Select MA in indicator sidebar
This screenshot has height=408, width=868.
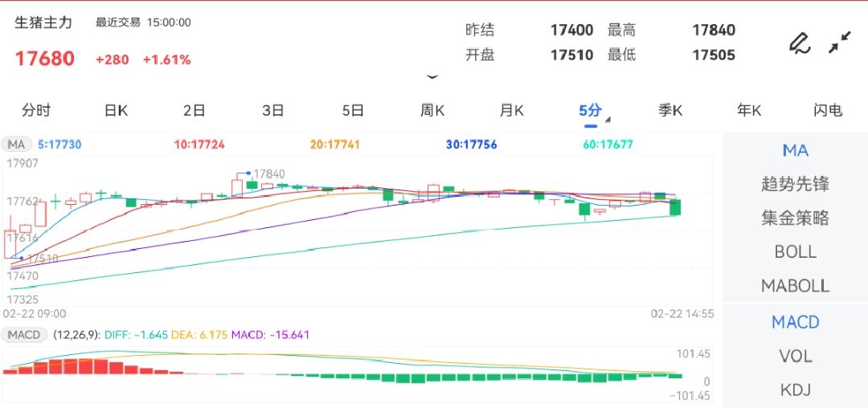tap(796, 150)
